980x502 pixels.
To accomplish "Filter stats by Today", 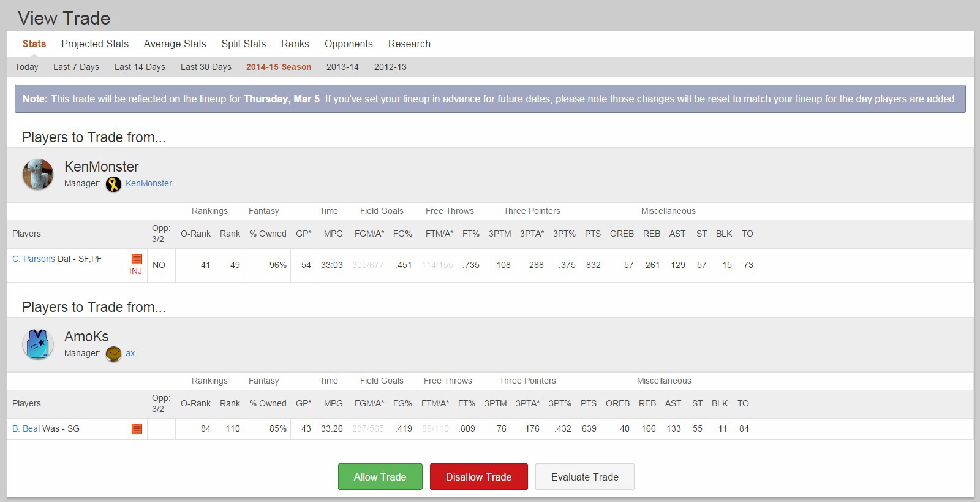I will [26, 67].
